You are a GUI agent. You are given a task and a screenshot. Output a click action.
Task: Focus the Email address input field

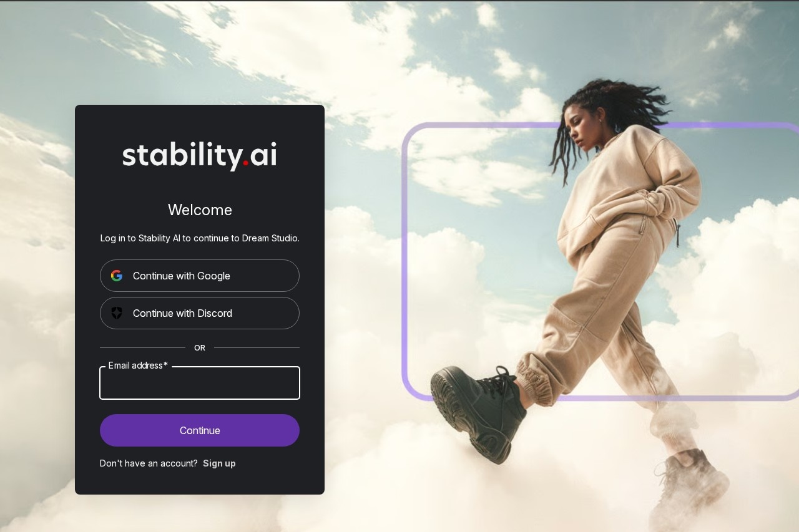click(200, 383)
